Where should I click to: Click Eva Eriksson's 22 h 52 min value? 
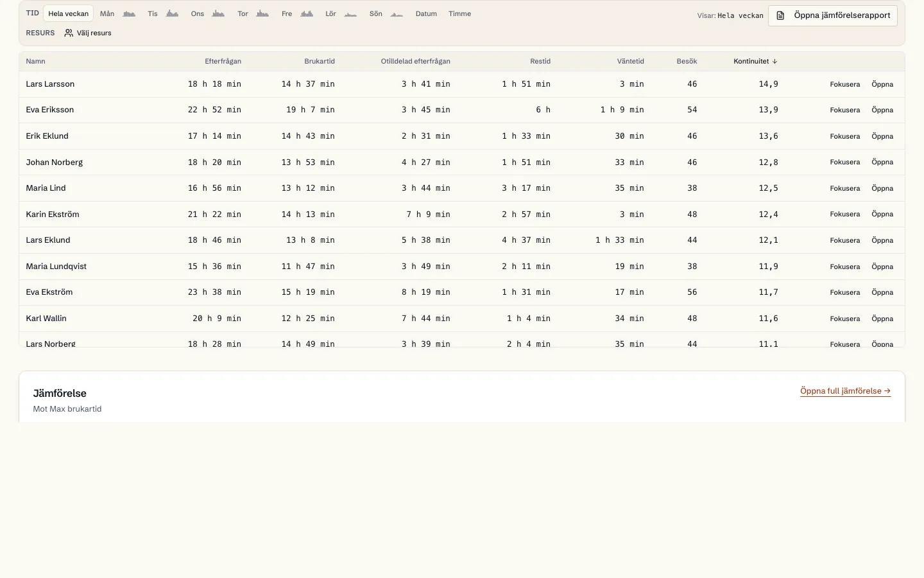coord(214,110)
